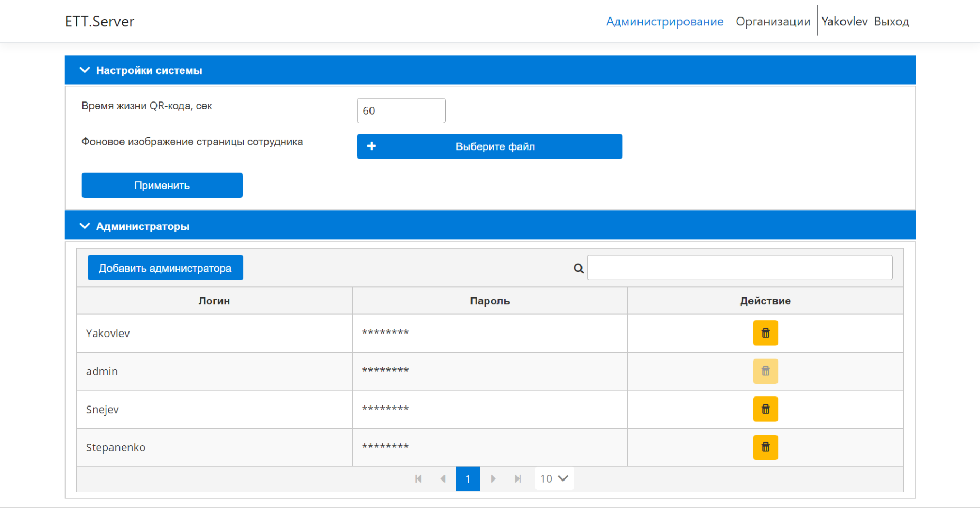Open the rows-per-page dropdown showing 10

click(x=554, y=479)
